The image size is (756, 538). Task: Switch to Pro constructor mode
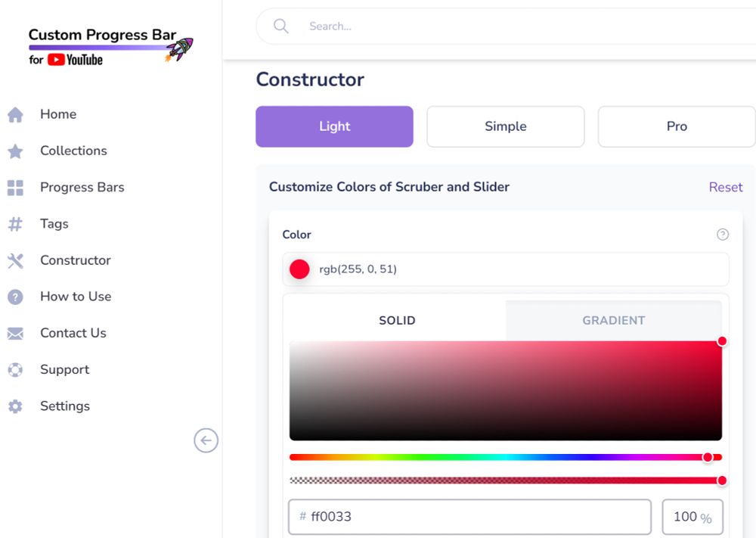click(677, 126)
